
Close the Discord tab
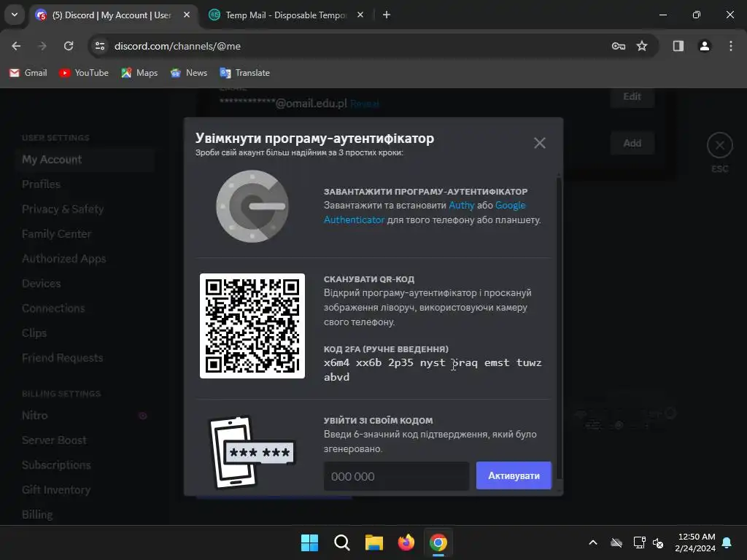click(187, 15)
